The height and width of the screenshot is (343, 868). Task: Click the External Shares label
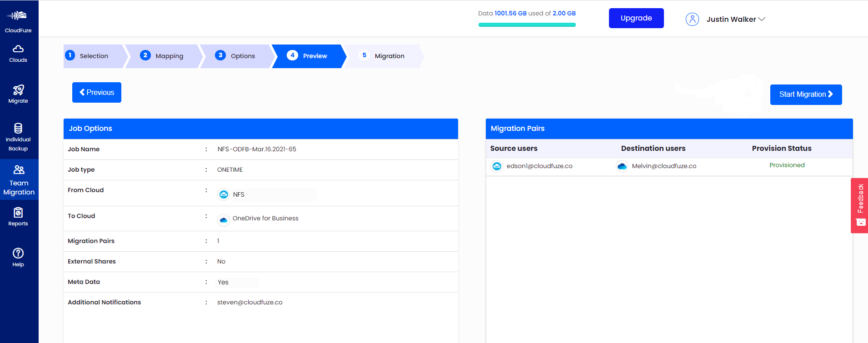(x=91, y=261)
